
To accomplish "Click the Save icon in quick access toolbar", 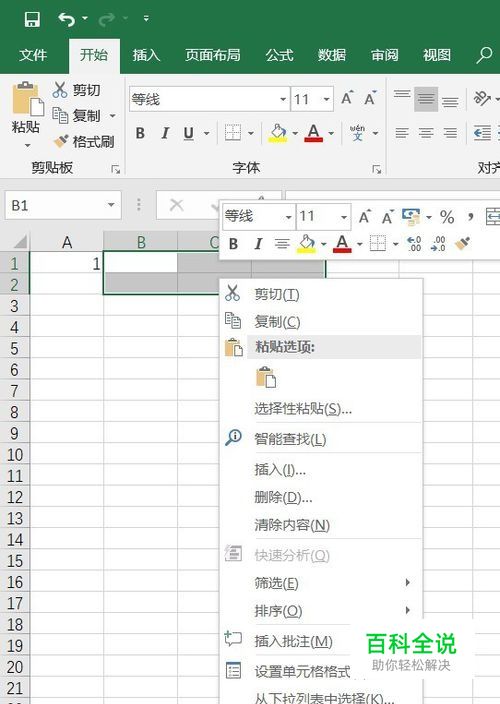I will pyautogui.click(x=32, y=19).
